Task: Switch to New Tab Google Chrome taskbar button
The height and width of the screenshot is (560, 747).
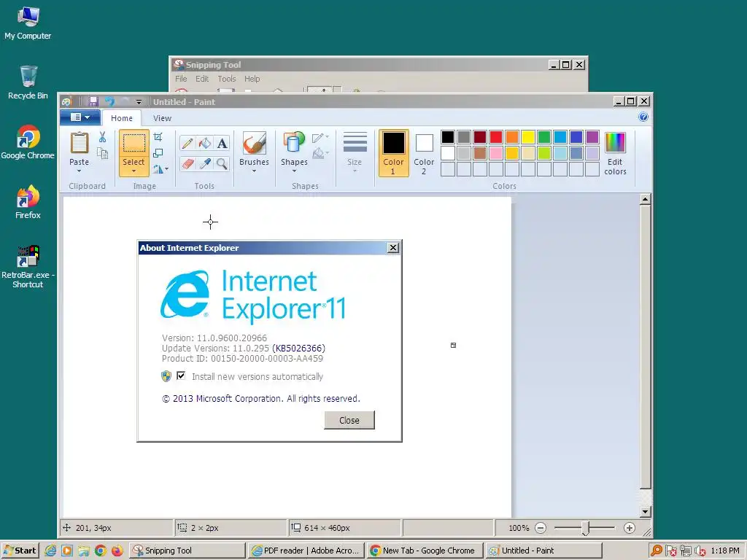Action: tap(425, 551)
